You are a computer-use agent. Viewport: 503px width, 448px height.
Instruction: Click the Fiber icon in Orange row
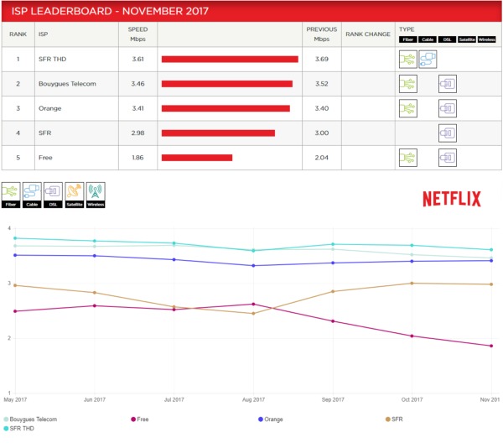407,108
